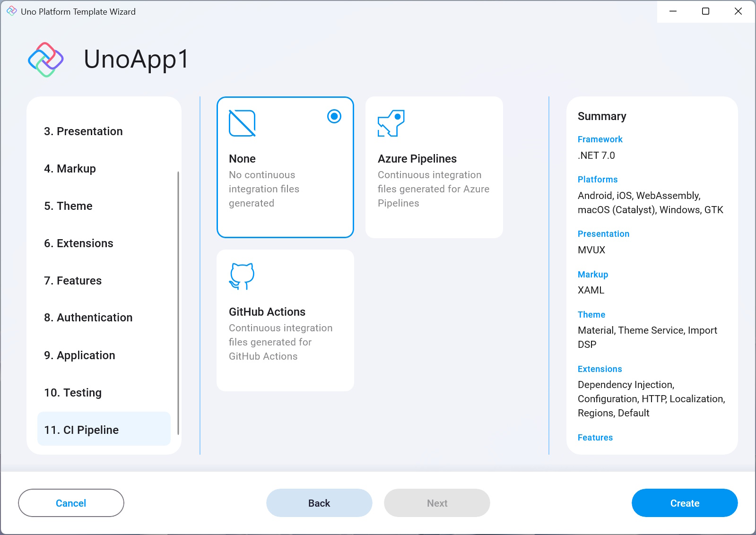The image size is (756, 535).
Task: Click the Cancel button
Action: [x=71, y=503]
